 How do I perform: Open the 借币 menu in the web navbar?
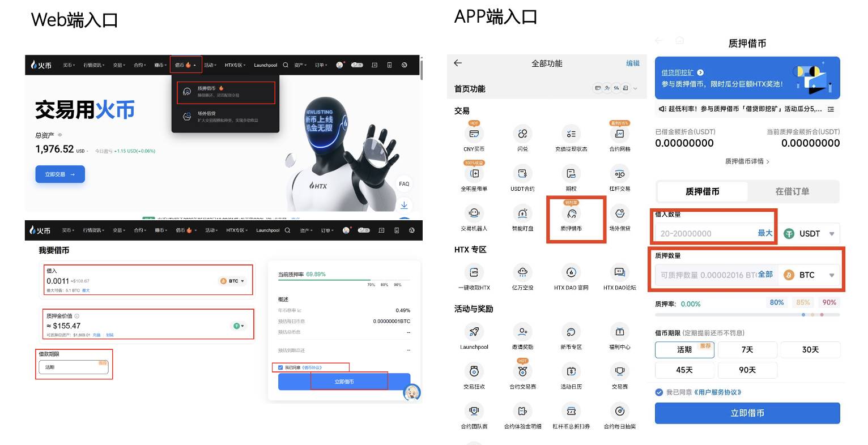186,65
